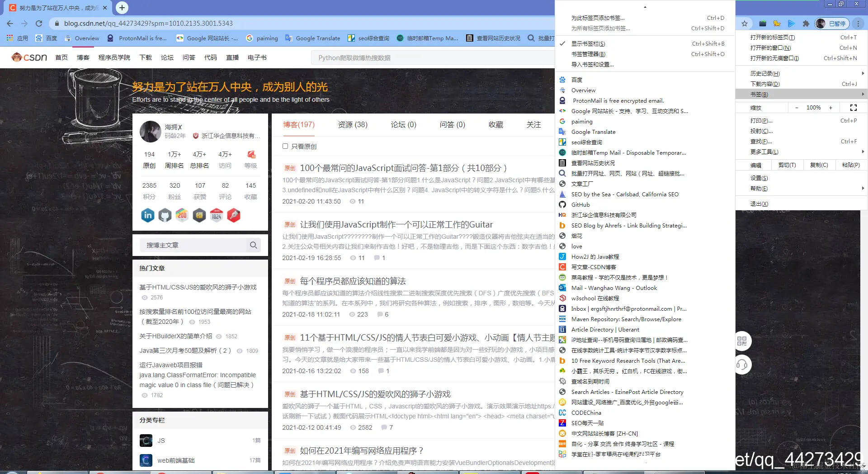The height and width of the screenshot is (474, 868).
Task: Click the 搜博主文章 search input
Action: coord(194,245)
